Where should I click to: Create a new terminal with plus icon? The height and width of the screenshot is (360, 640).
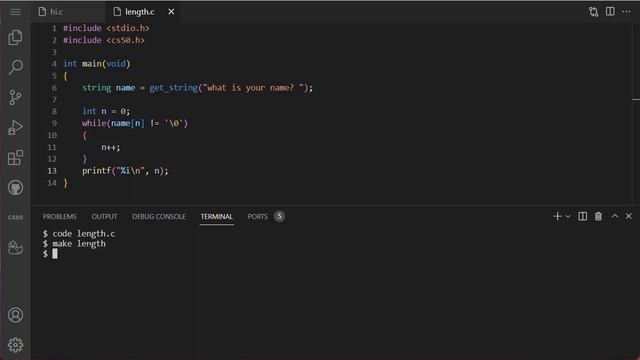pos(557,216)
